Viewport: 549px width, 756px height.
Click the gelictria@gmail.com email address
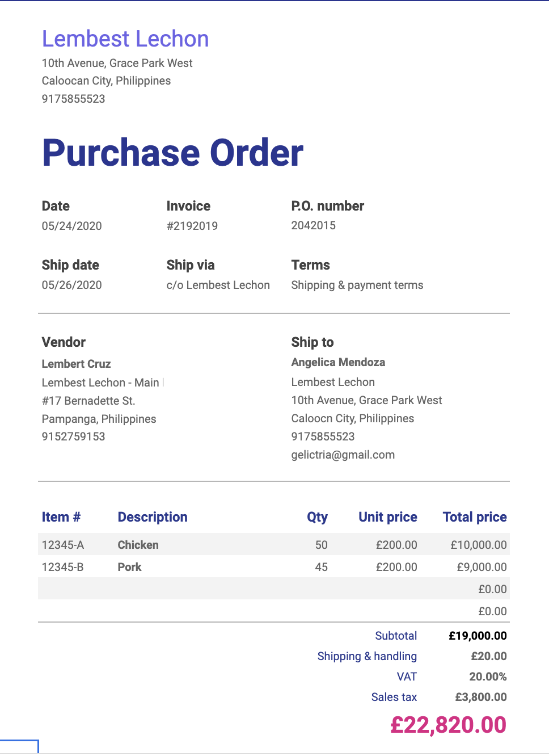[343, 455]
